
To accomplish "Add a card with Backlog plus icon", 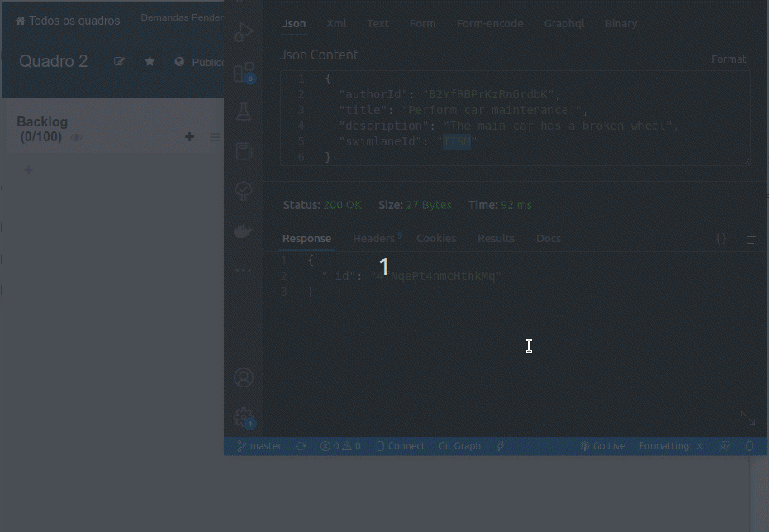I will click(189, 137).
